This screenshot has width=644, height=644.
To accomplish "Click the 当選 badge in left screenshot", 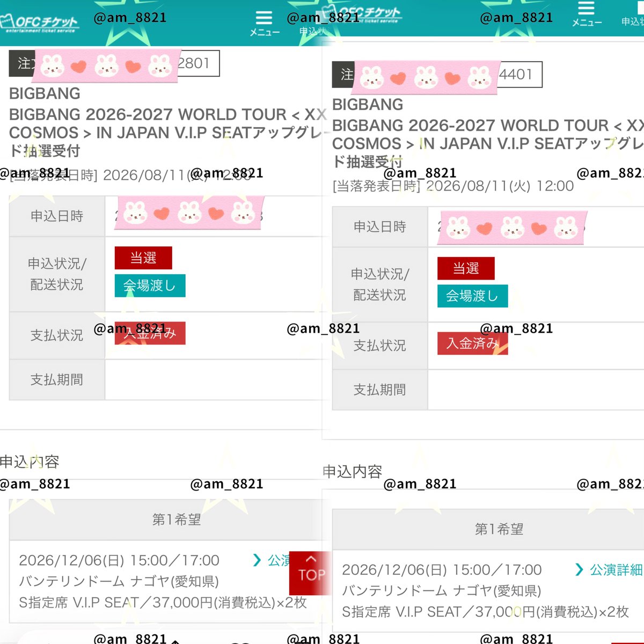I will coord(143,258).
